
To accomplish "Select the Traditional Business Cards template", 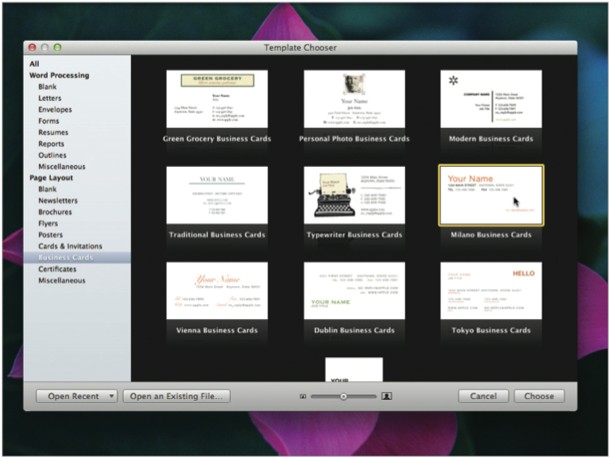I will (217, 195).
